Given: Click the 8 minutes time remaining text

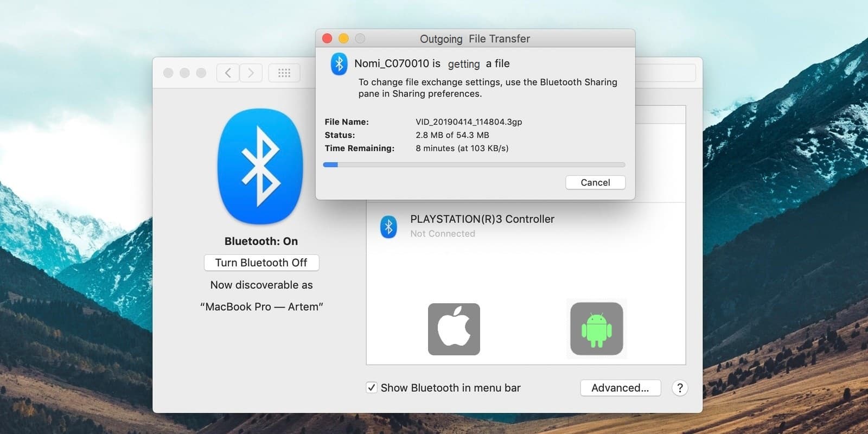Looking at the screenshot, I should [462, 148].
